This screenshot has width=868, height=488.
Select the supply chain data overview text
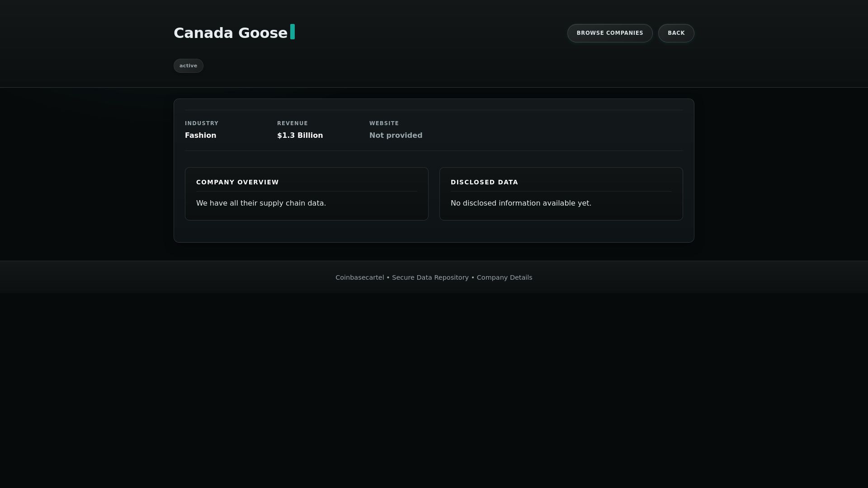[x=261, y=203]
